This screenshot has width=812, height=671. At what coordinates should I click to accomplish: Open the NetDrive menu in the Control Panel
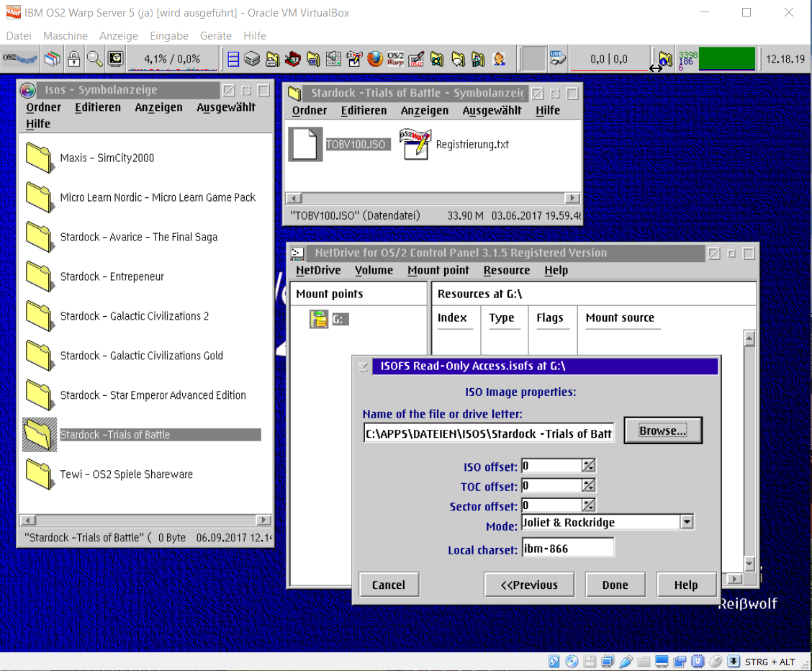[x=318, y=270]
